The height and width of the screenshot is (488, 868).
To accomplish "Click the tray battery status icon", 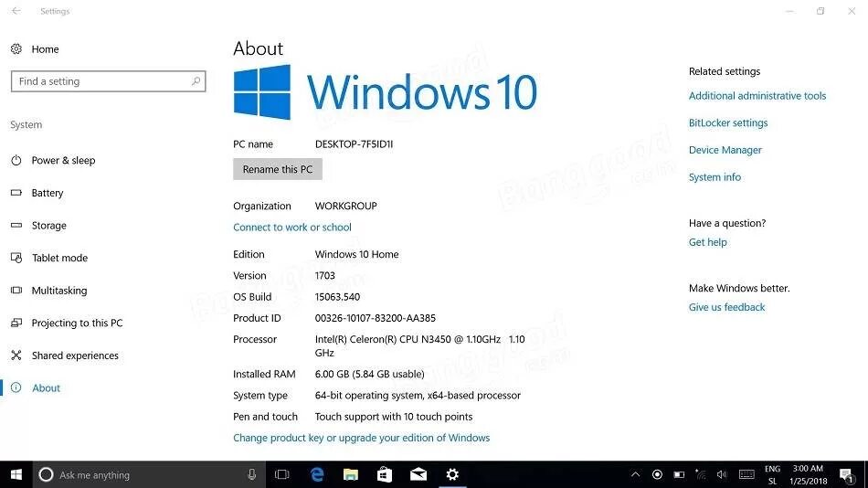I will [679, 474].
